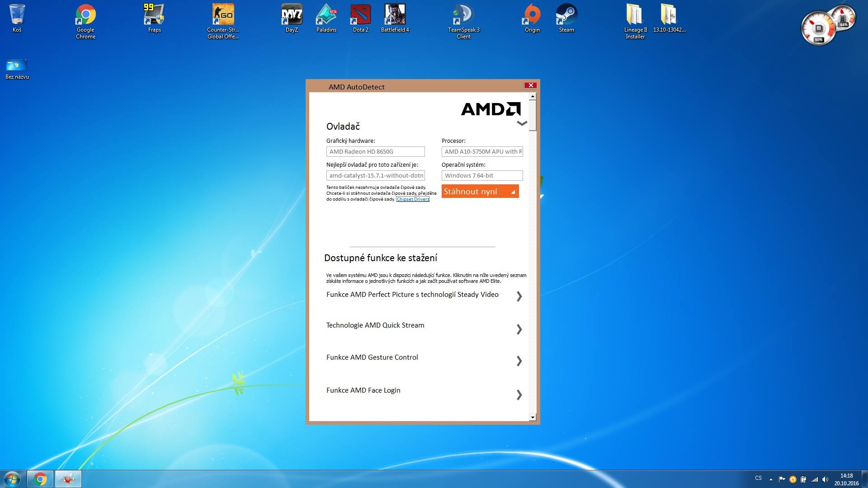Select the 13.10-13042 folder icon

(x=670, y=19)
